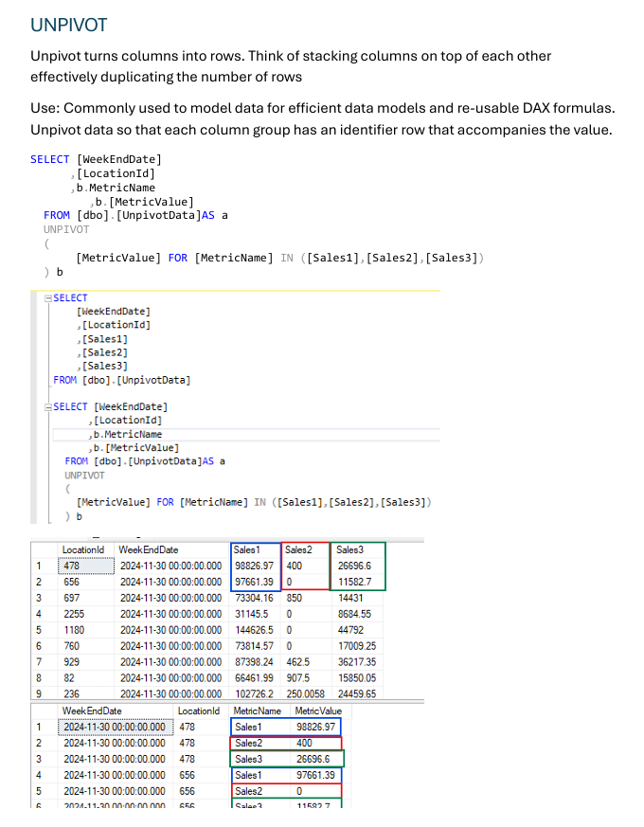The image size is (644, 827).
Task: Select the 144626.5 Sales1 value cell
Action: point(256,630)
